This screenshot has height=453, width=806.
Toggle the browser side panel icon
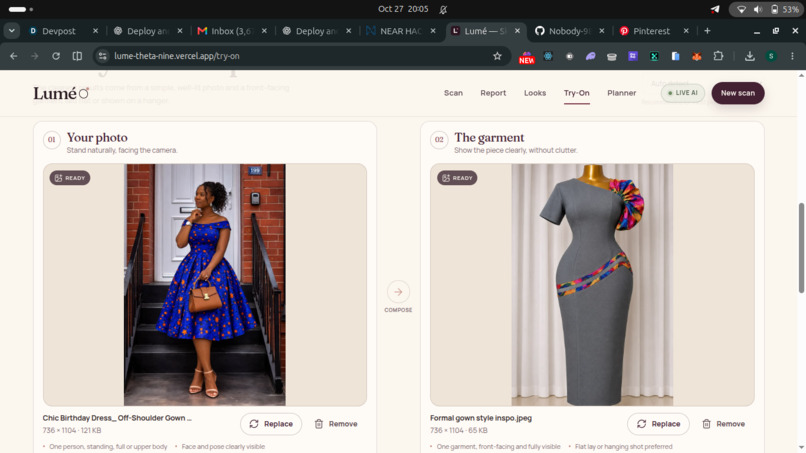pyautogui.click(x=77, y=56)
